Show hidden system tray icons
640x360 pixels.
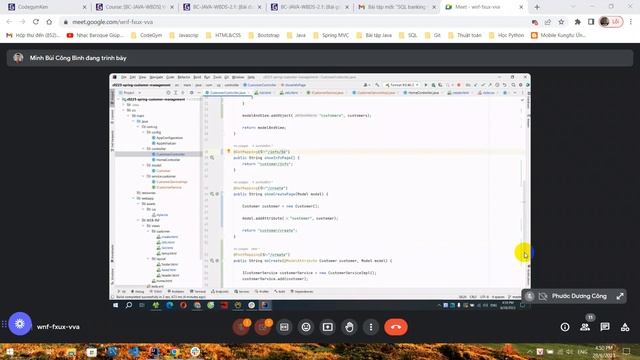(530, 351)
